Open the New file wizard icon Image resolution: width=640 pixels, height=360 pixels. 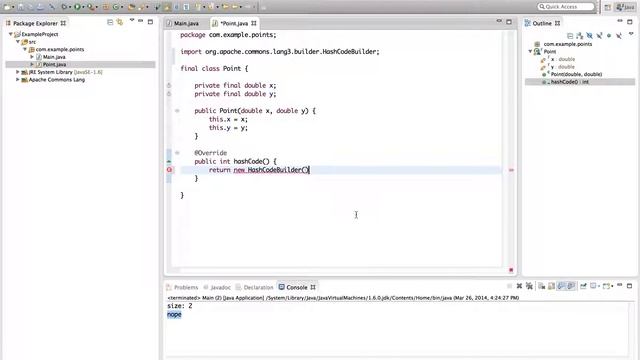(7, 7)
